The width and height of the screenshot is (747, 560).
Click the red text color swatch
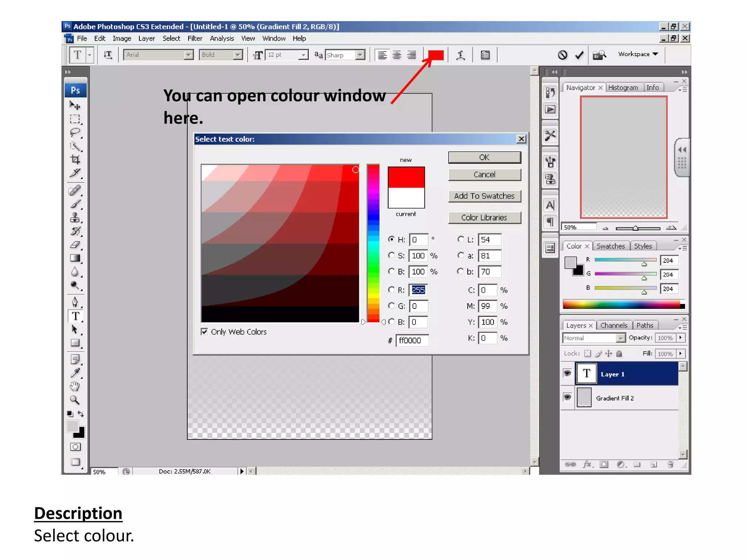pyautogui.click(x=436, y=55)
